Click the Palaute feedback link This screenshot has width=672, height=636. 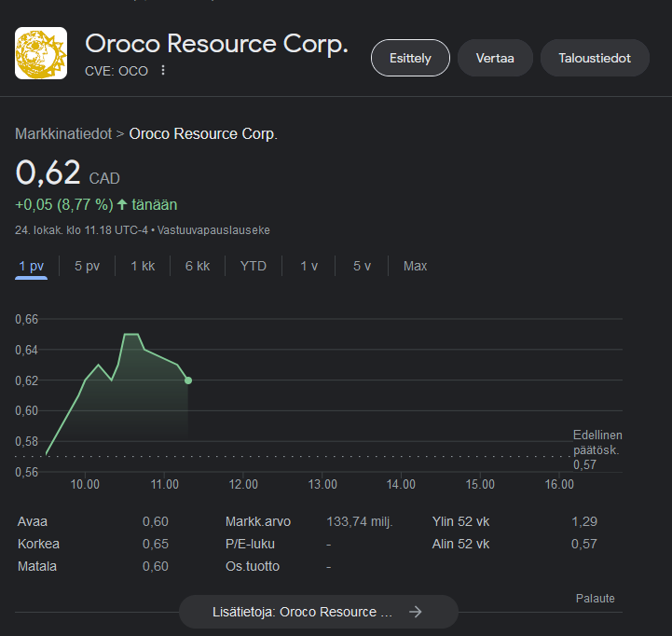tap(595, 599)
